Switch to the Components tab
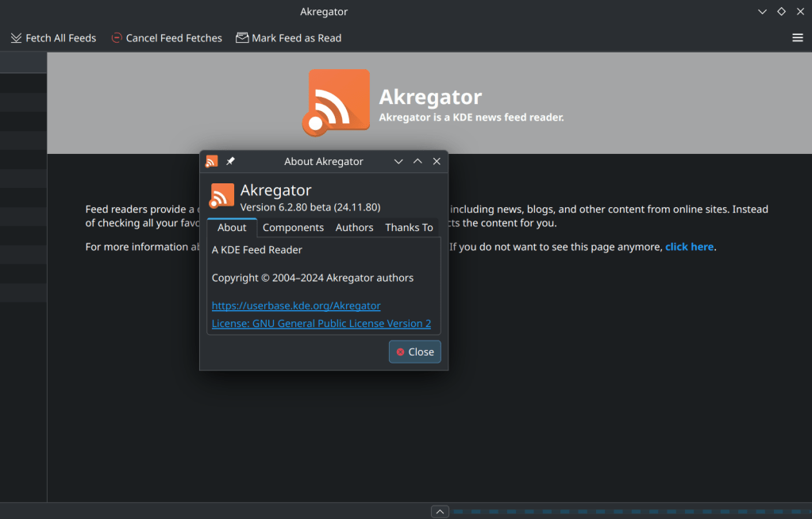The image size is (812, 519). point(293,228)
